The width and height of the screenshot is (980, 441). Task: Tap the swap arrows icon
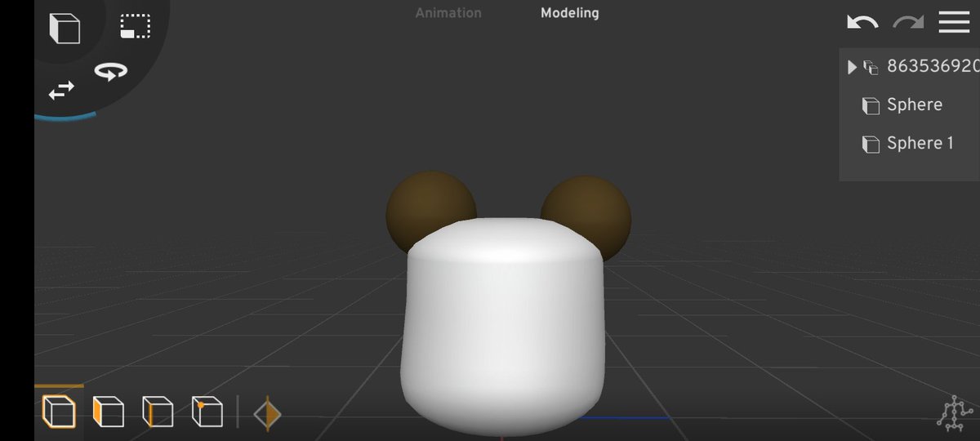tap(61, 90)
